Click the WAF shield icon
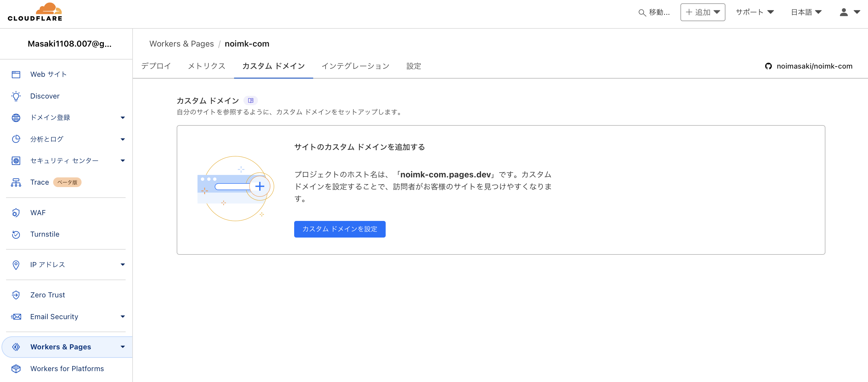 [16, 212]
